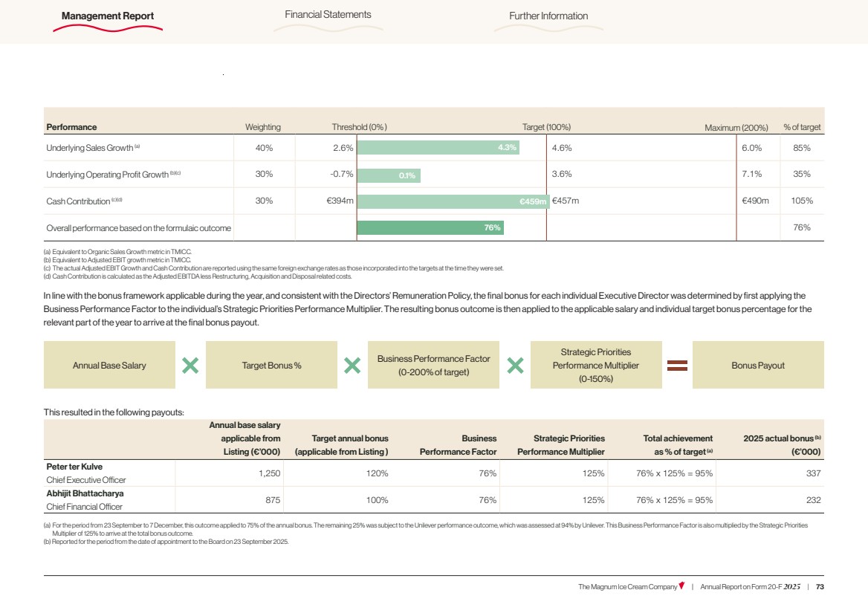
Task: Click the 7.1% maximum value
Action: 752,174
